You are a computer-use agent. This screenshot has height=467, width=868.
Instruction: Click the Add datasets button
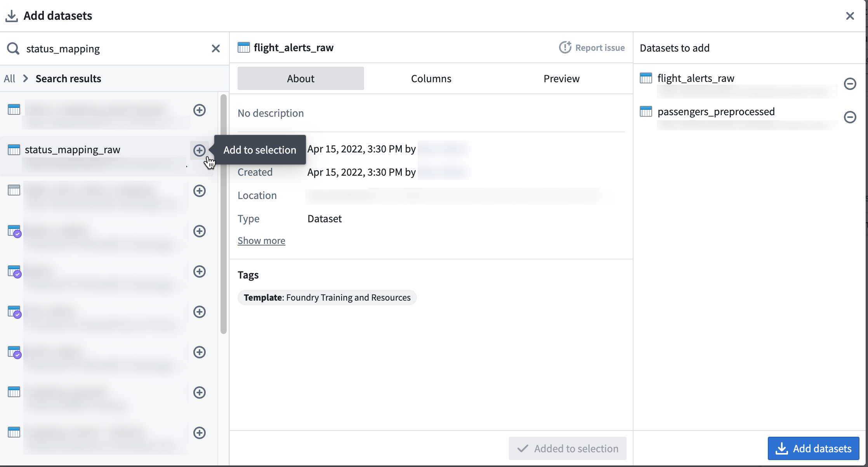tap(813, 448)
